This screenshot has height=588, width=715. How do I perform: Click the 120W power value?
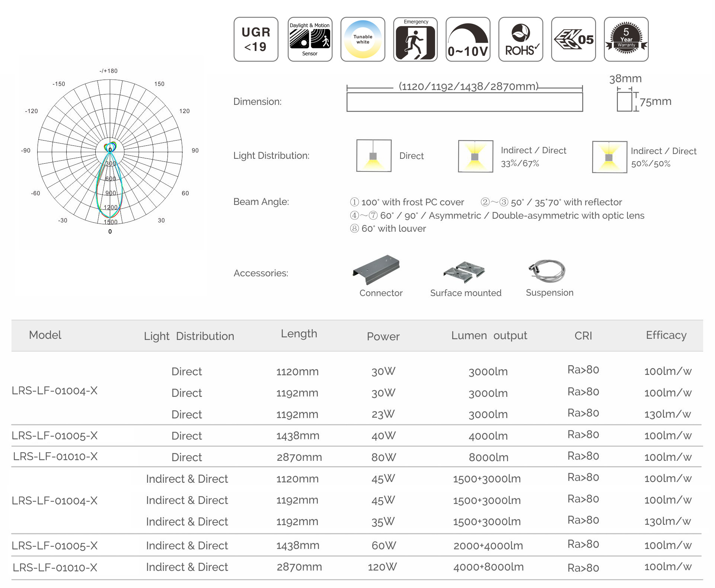point(382,567)
